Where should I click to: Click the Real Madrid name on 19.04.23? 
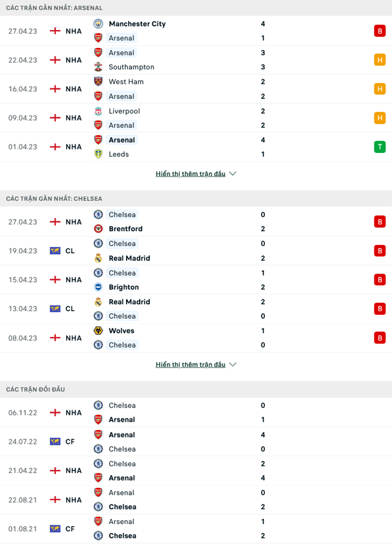click(x=129, y=258)
